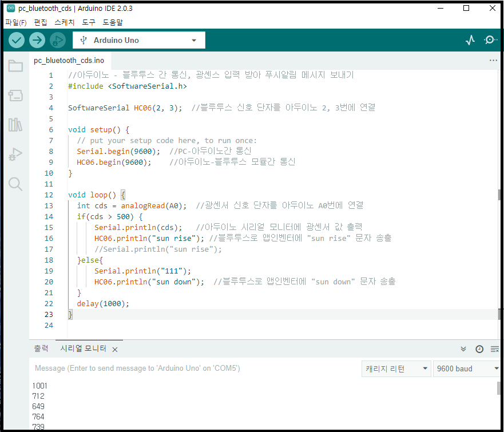Click commented //Serial.println("sun rise") line
This screenshot has width=504, height=432.
click(x=158, y=249)
